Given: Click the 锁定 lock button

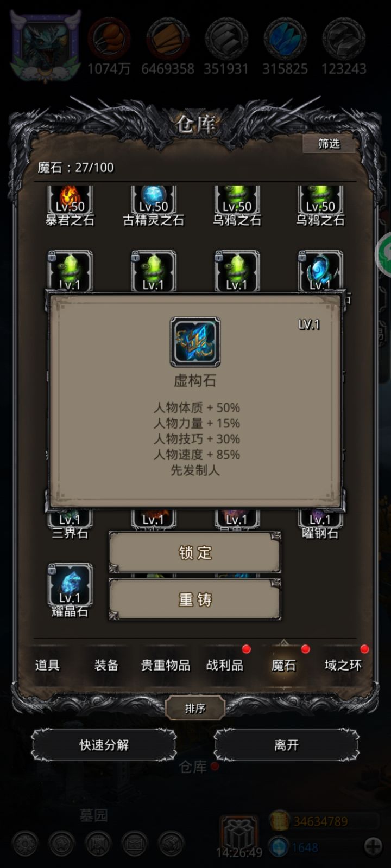Looking at the screenshot, I should (195, 553).
